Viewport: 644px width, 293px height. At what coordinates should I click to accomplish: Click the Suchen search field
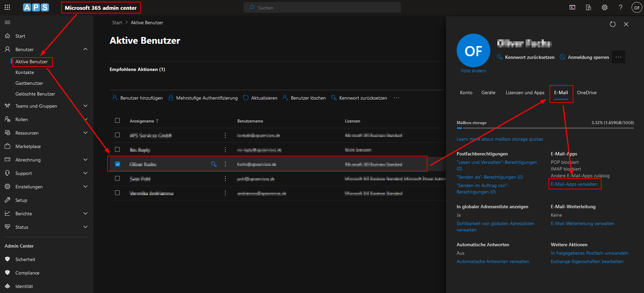tap(322, 7)
